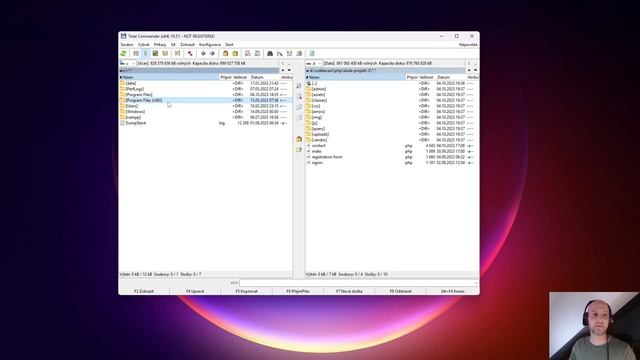The height and width of the screenshot is (360, 640).
Task: Click F3 Zobrazit button
Action: tap(144, 291)
